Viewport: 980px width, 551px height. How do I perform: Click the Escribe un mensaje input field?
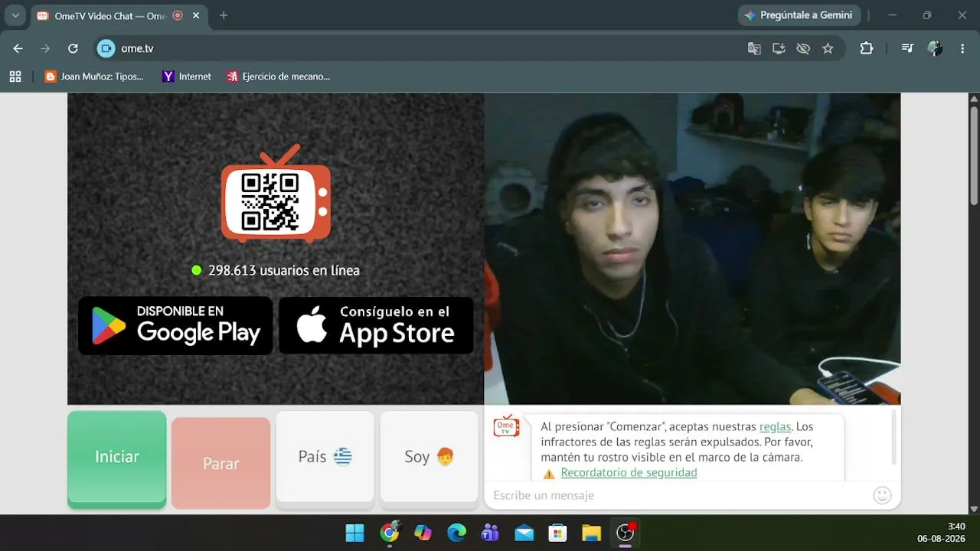678,495
